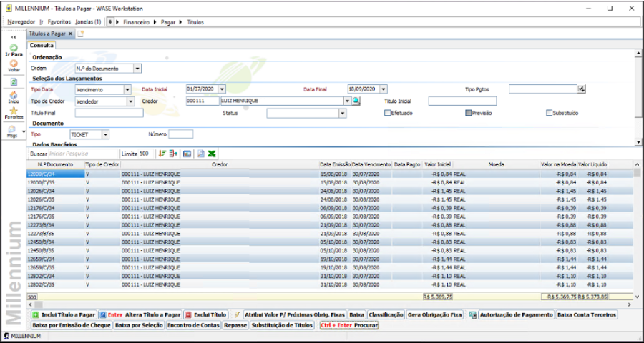Image resolution: width=644 pixels, height=343 pixels.
Task: Click the column grouping grid icon
Action: tap(173, 154)
